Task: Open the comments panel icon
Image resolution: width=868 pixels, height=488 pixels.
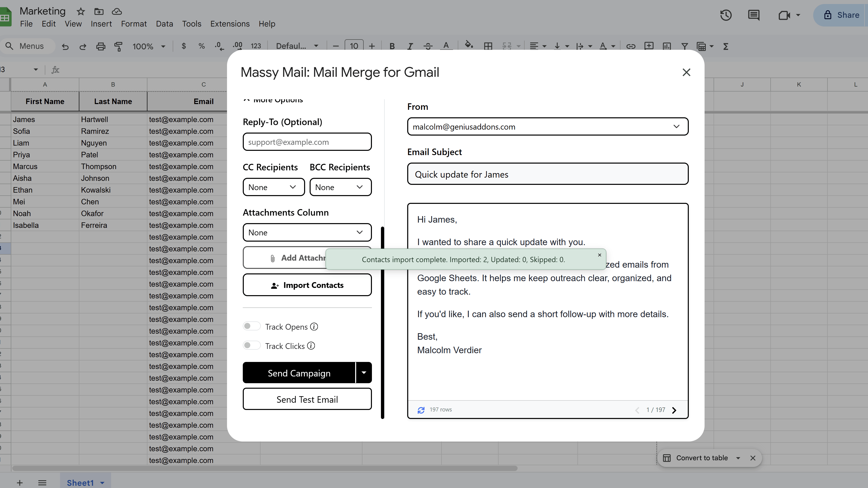Action: click(753, 15)
